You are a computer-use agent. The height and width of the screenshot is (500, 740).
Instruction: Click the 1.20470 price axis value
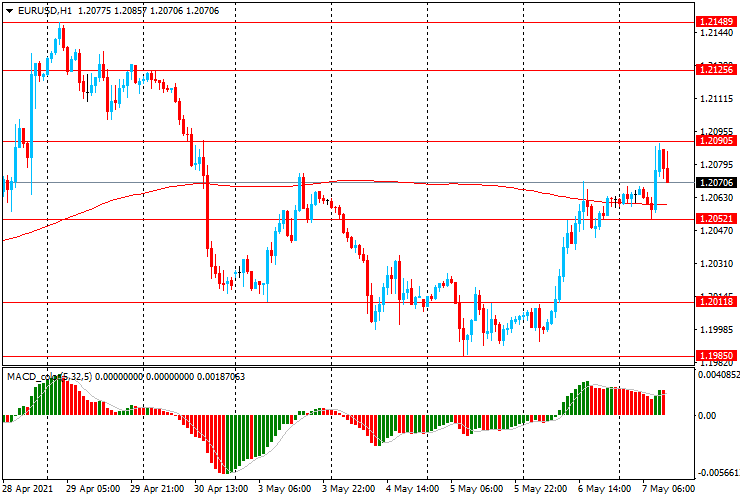click(717, 230)
